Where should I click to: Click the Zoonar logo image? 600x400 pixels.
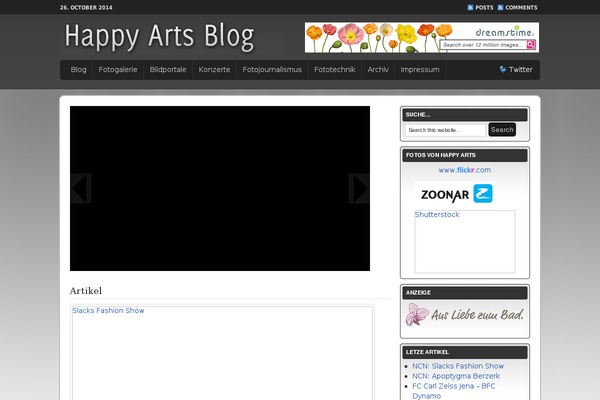tap(456, 194)
